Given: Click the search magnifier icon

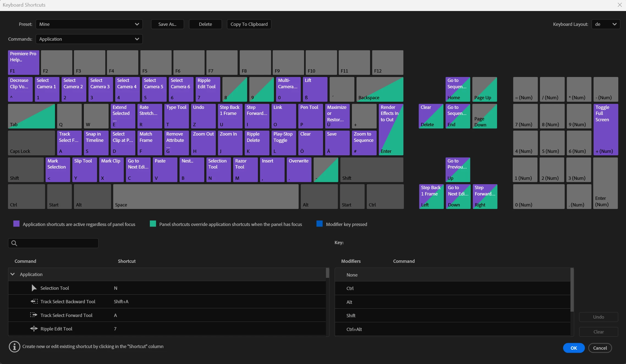Looking at the screenshot, I should click(x=14, y=243).
